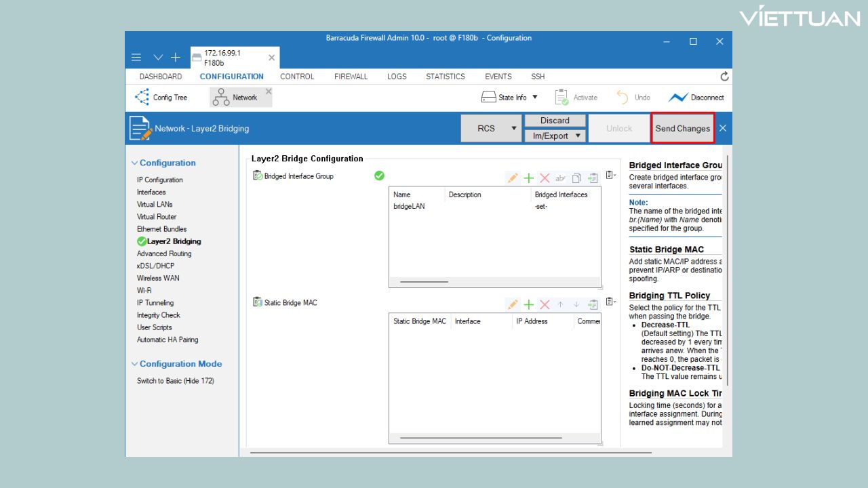Open the RCS dropdown
The image size is (868, 488).
pos(513,129)
